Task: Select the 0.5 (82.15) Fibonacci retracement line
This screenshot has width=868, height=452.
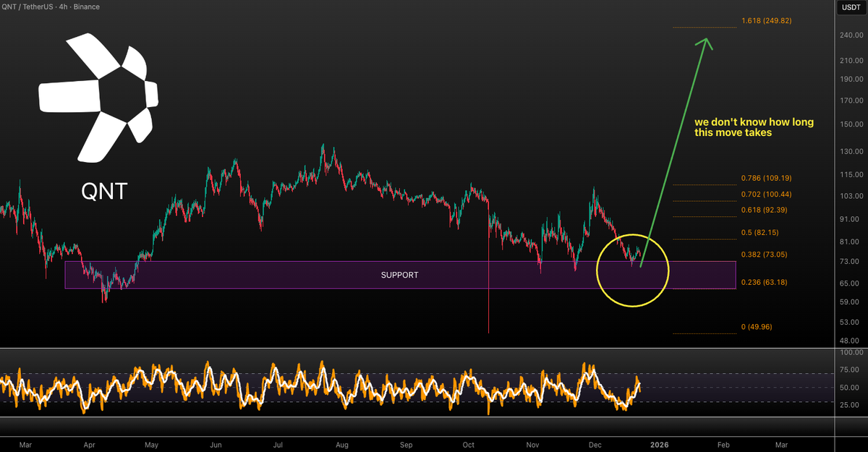Action: [x=705, y=239]
